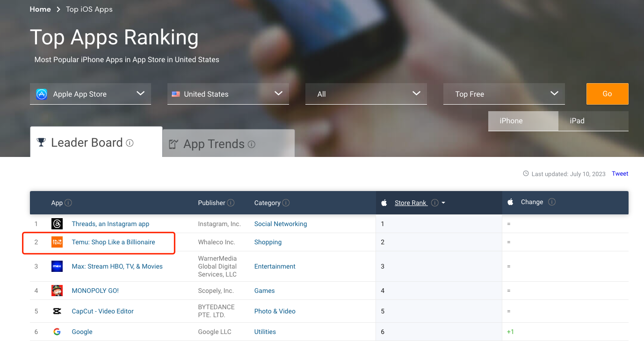Click the Social Networking category link
The width and height of the screenshot is (644, 341).
coord(281,224)
